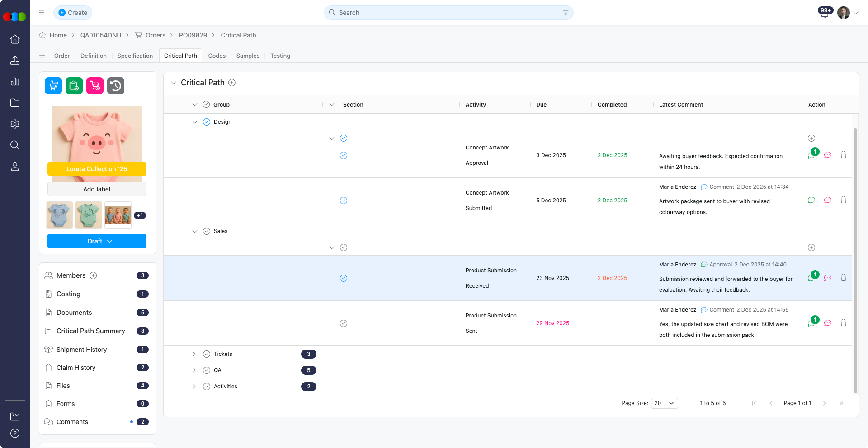
Task: Click search filter icon in search bar
Action: [x=566, y=13]
